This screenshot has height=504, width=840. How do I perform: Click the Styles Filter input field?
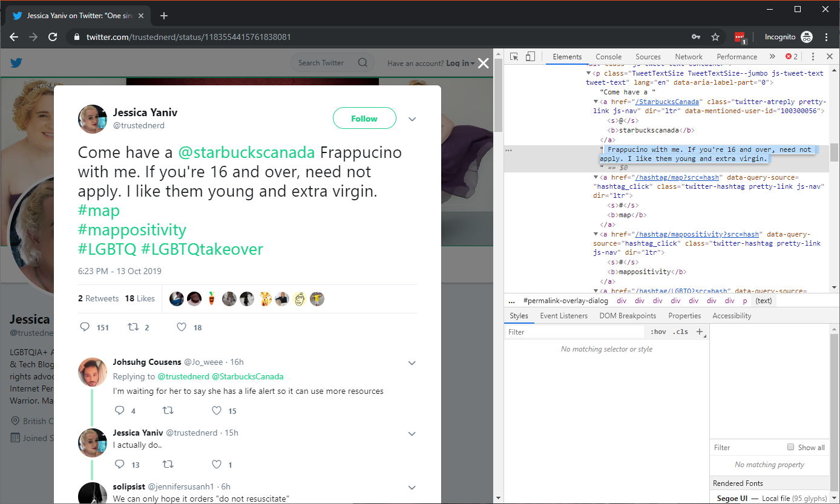tap(575, 332)
